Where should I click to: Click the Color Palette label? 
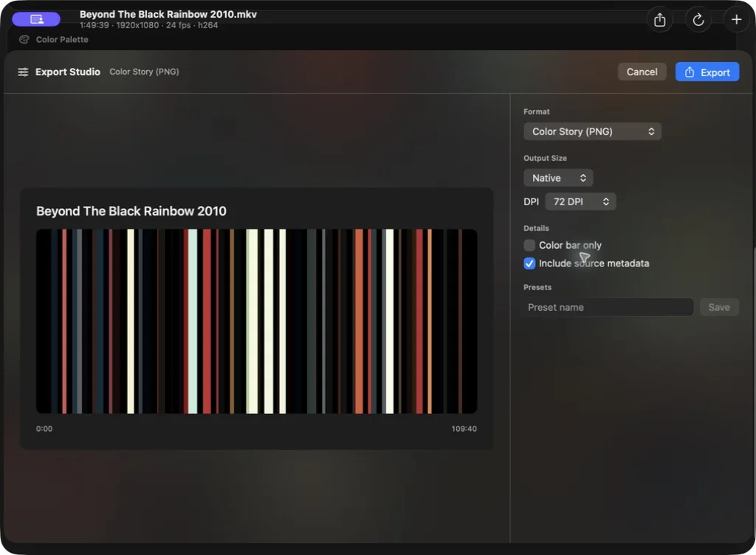pos(62,40)
